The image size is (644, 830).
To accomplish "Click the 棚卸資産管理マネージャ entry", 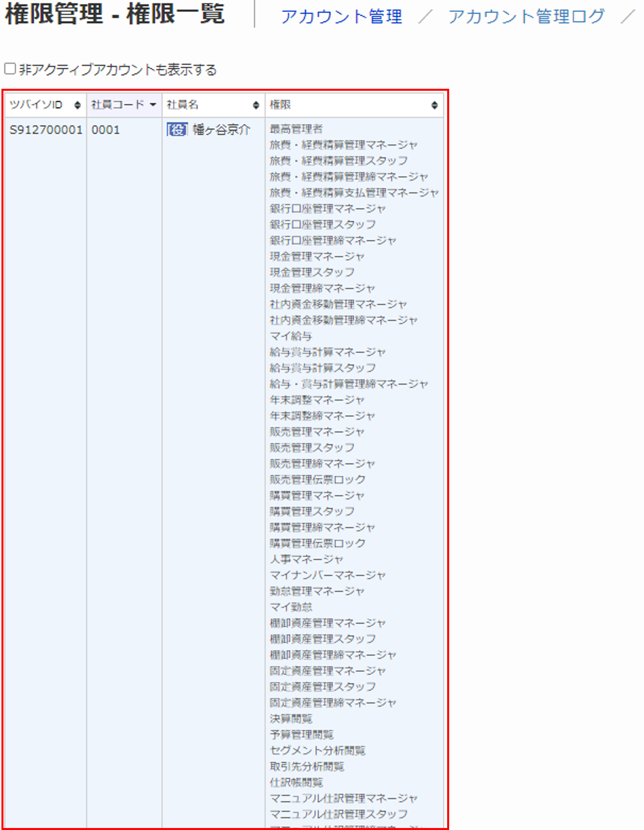I will point(327,624).
